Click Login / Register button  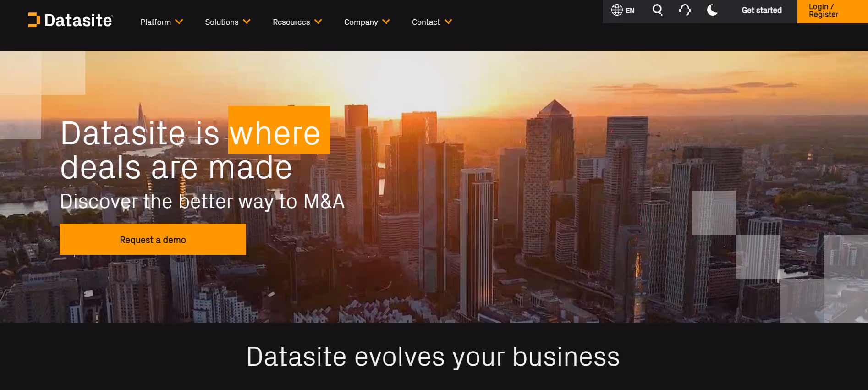(832, 11)
